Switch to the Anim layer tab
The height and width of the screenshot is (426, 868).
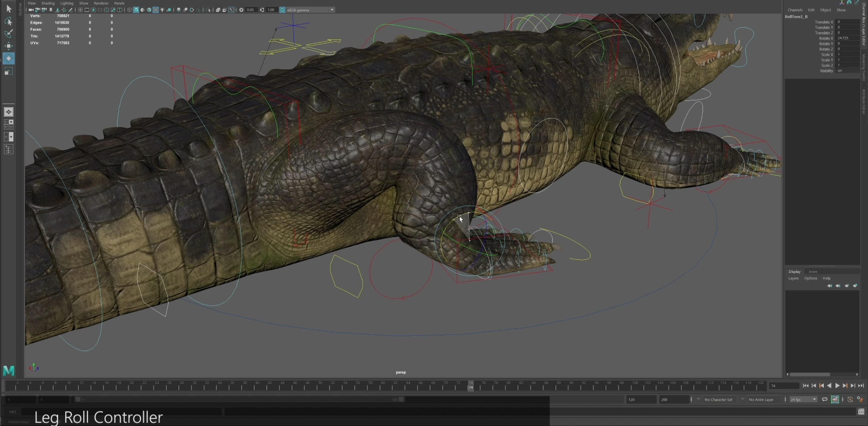pyautogui.click(x=813, y=272)
